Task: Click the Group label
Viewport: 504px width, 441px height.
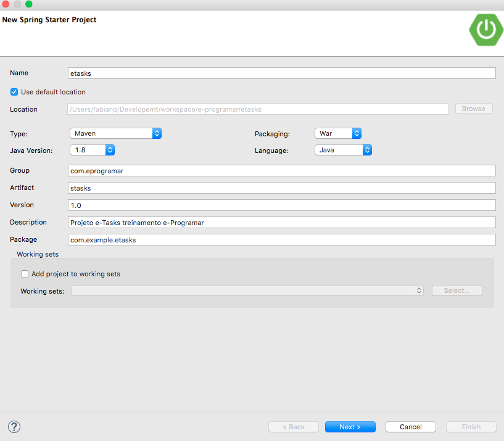Action: 20,170
